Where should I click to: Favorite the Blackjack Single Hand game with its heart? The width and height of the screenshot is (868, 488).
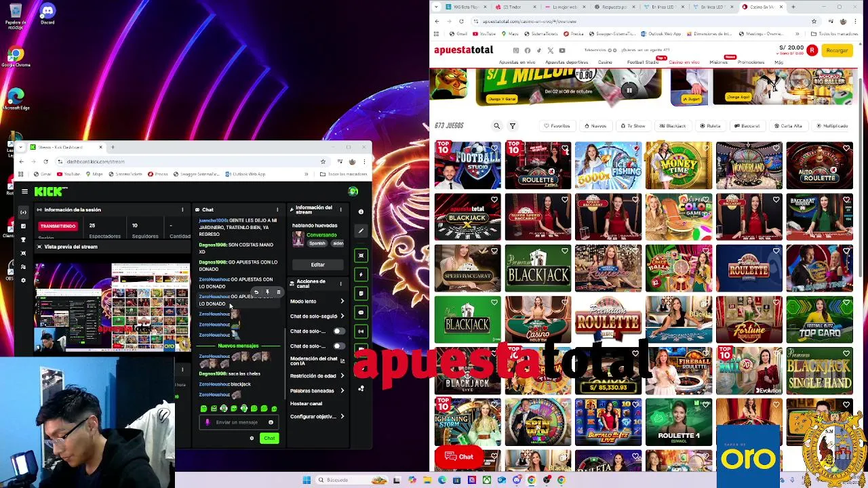coord(847,353)
